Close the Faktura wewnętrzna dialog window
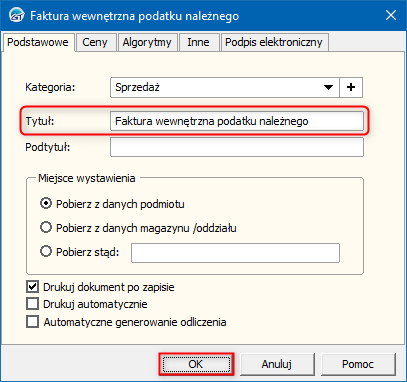407x382 pixels. [x=391, y=15]
